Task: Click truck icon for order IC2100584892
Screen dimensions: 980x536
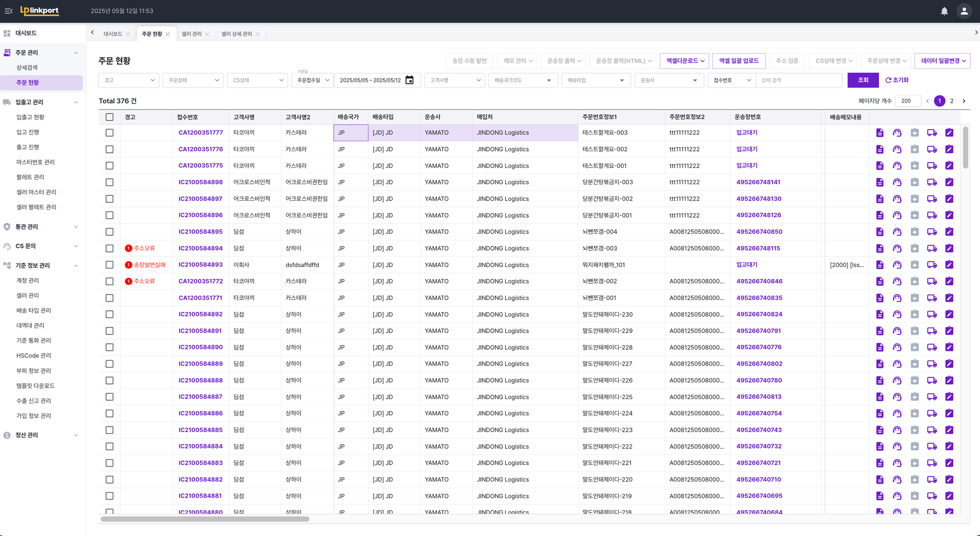Action: [x=932, y=314]
